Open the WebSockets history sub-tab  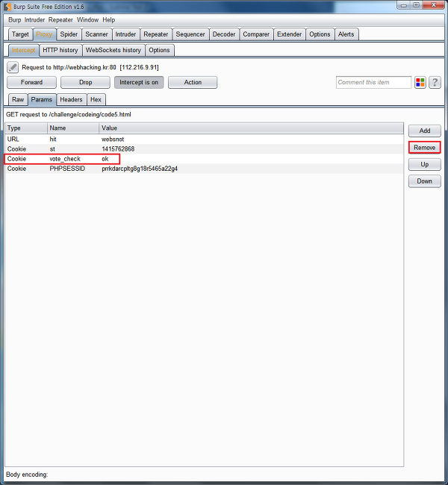tap(113, 50)
